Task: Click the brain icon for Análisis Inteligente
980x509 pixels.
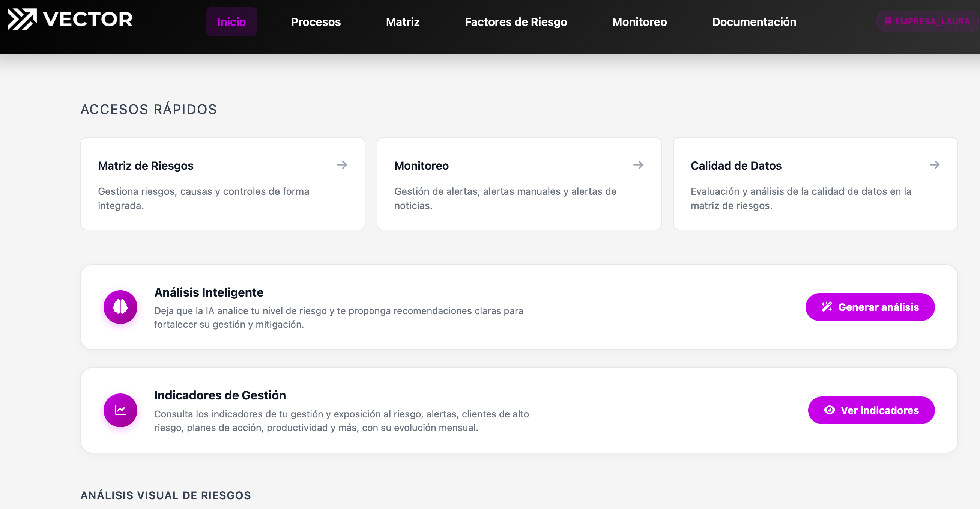Action: pos(120,307)
